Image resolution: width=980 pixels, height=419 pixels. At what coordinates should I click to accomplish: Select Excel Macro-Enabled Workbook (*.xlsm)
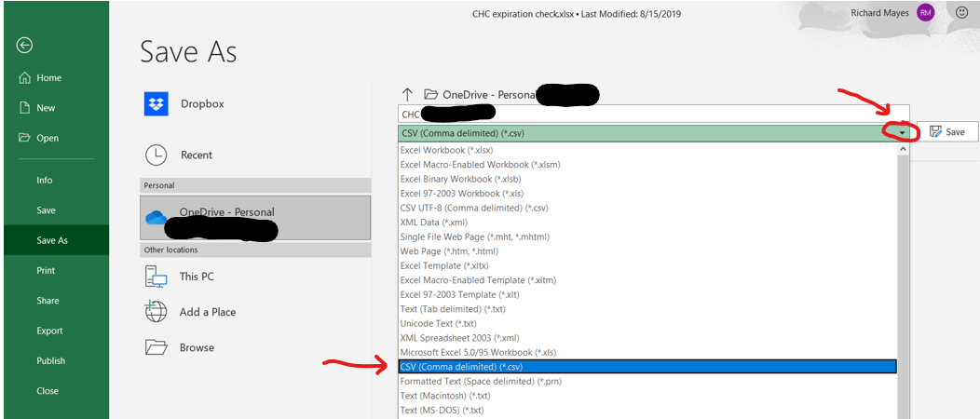(x=647, y=165)
